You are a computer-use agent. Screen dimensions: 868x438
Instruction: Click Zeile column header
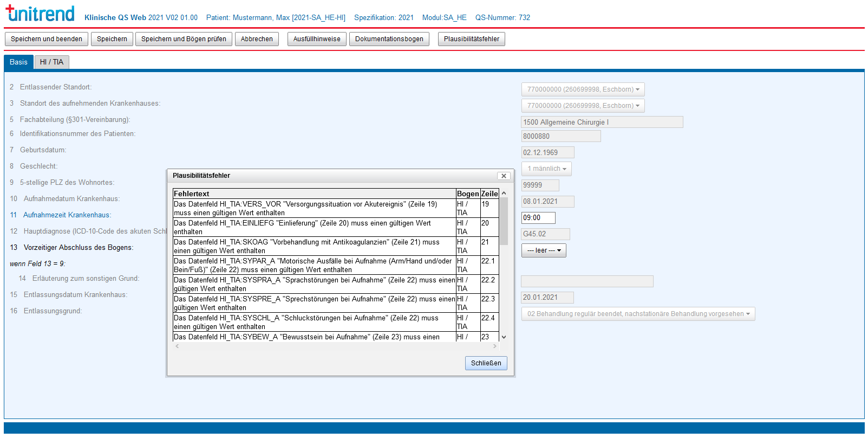pyautogui.click(x=490, y=194)
